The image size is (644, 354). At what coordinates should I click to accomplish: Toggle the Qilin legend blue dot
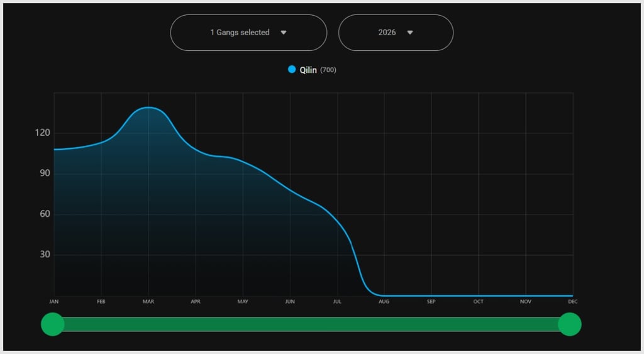(292, 69)
